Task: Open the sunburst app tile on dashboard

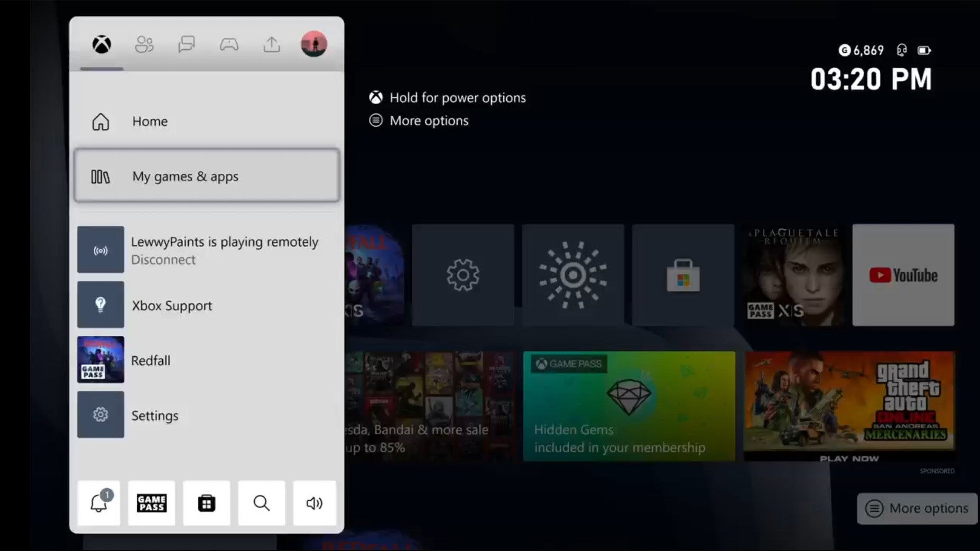Action: tap(573, 275)
